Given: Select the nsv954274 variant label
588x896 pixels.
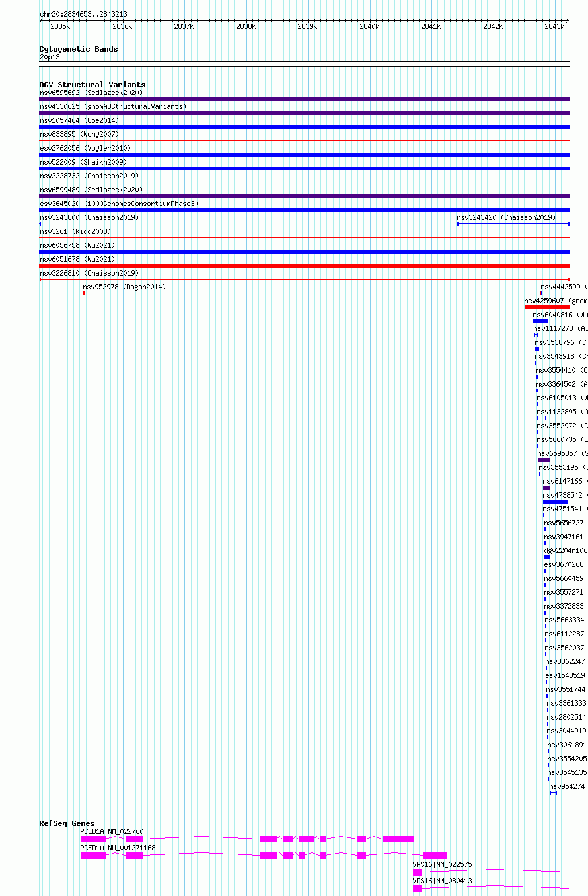Looking at the screenshot, I should click(x=568, y=786).
